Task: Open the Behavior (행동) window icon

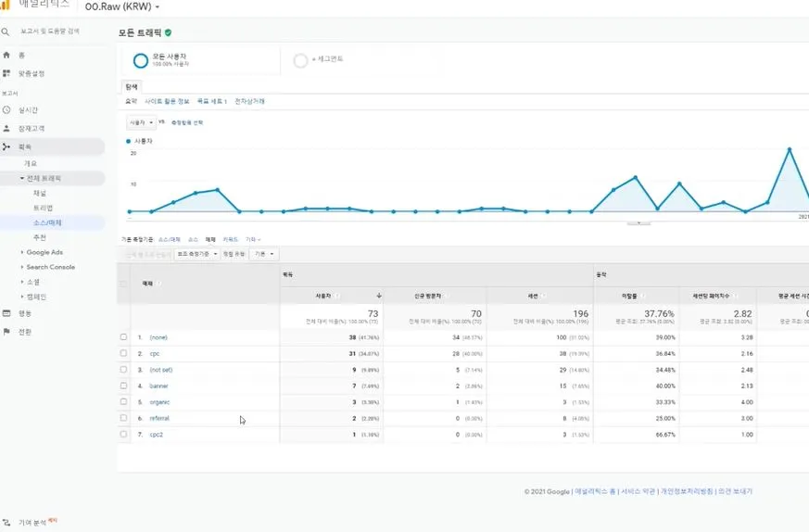Action: click(6, 313)
